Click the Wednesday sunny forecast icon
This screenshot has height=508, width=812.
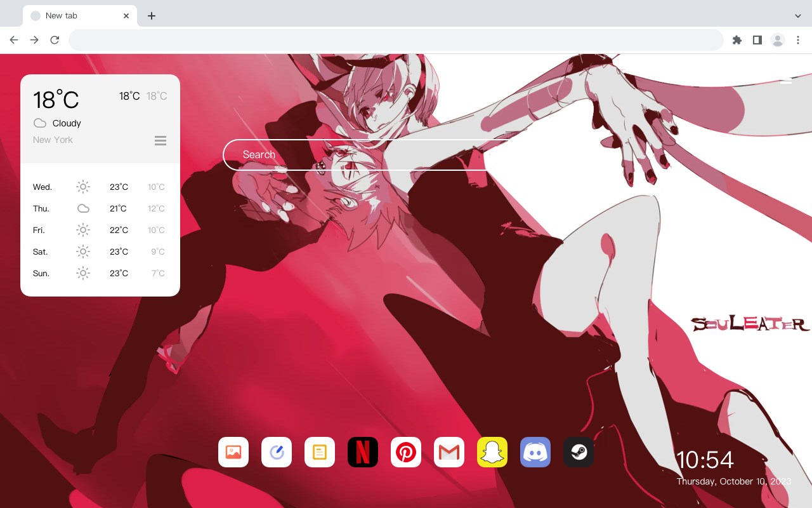click(83, 187)
